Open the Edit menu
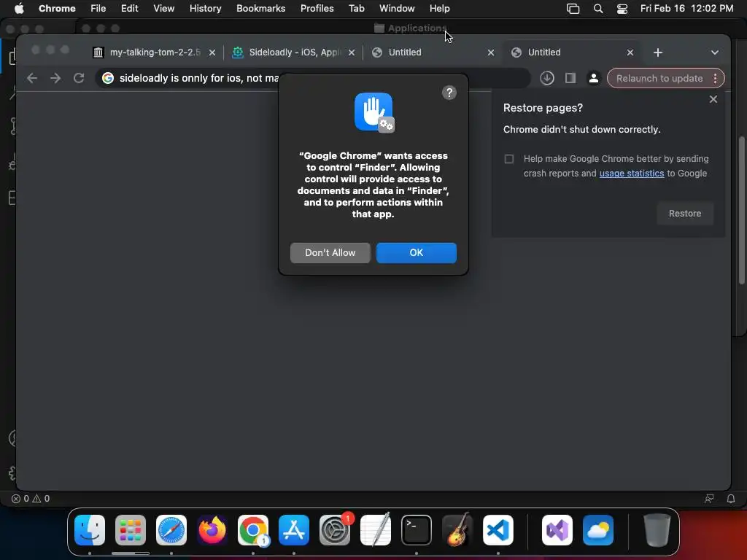Viewport: 747px width, 560px height. pos(129,8)
